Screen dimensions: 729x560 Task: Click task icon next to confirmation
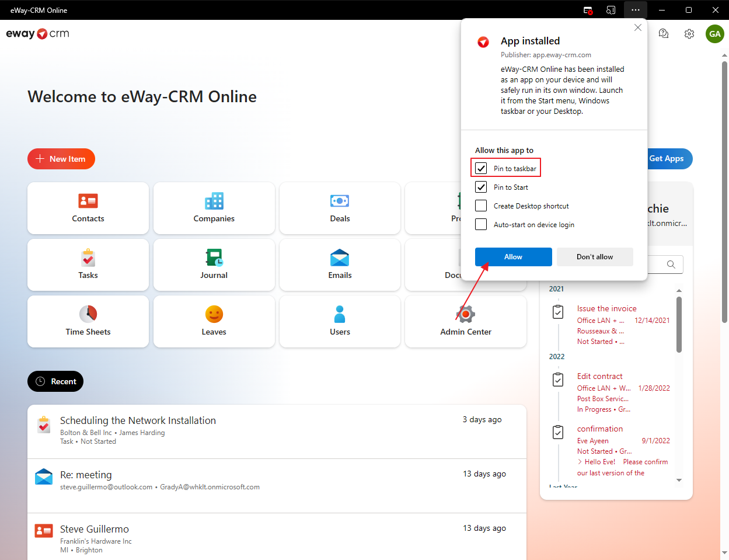558,432
